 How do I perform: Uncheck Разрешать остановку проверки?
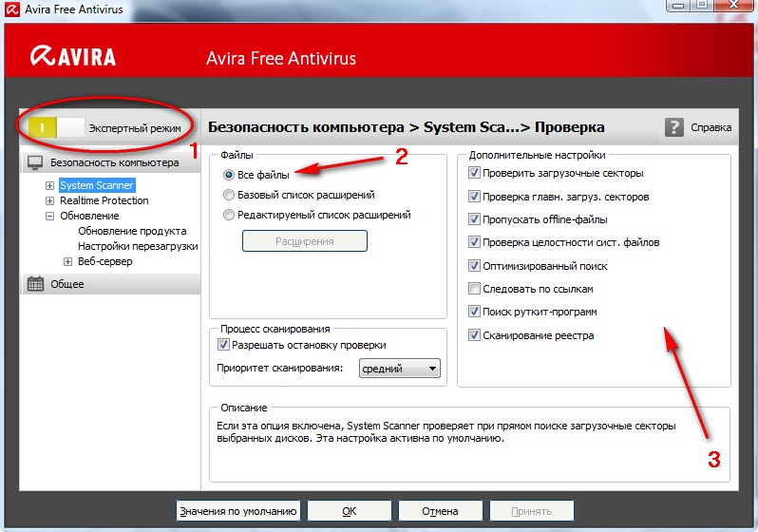(x=223, y=345)
